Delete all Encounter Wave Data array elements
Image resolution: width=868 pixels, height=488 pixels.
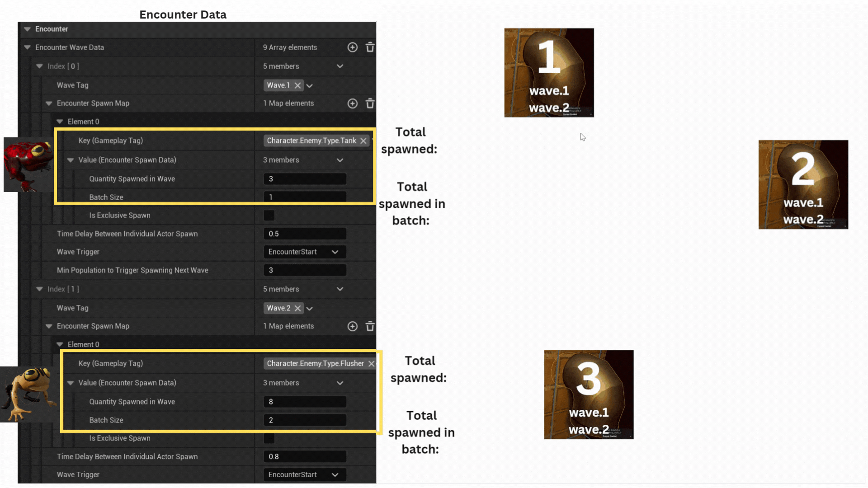pyautogui.click(x=370, y=47)
